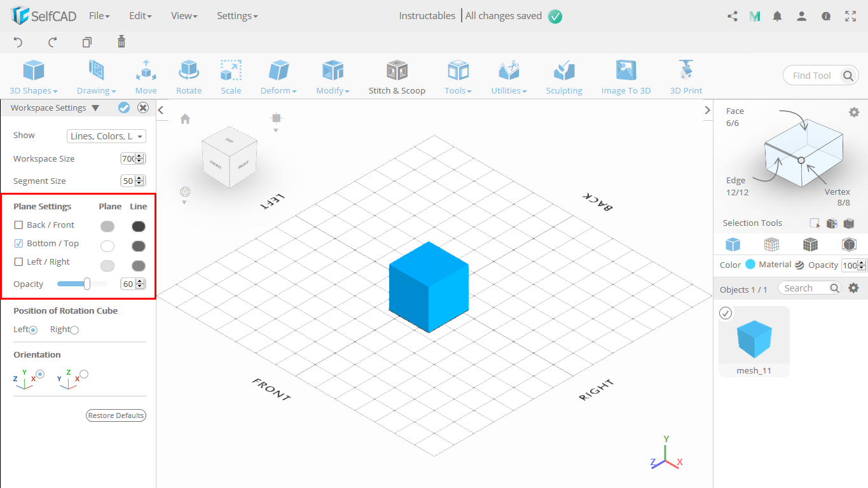Select Z-up orientation radio button
The height and width of the screenshot is (488, 868).
(84, 374)
